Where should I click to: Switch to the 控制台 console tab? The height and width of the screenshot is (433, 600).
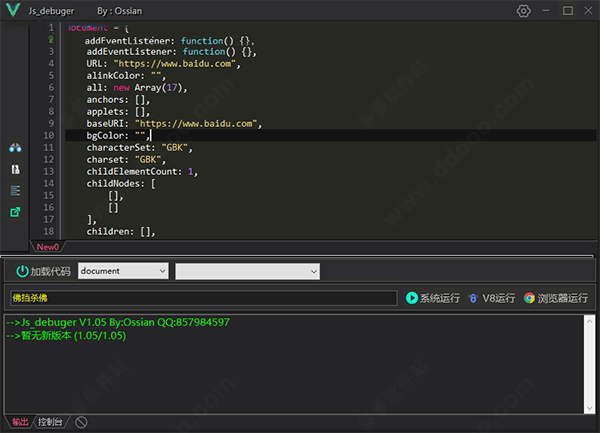(x=50, y=422)
